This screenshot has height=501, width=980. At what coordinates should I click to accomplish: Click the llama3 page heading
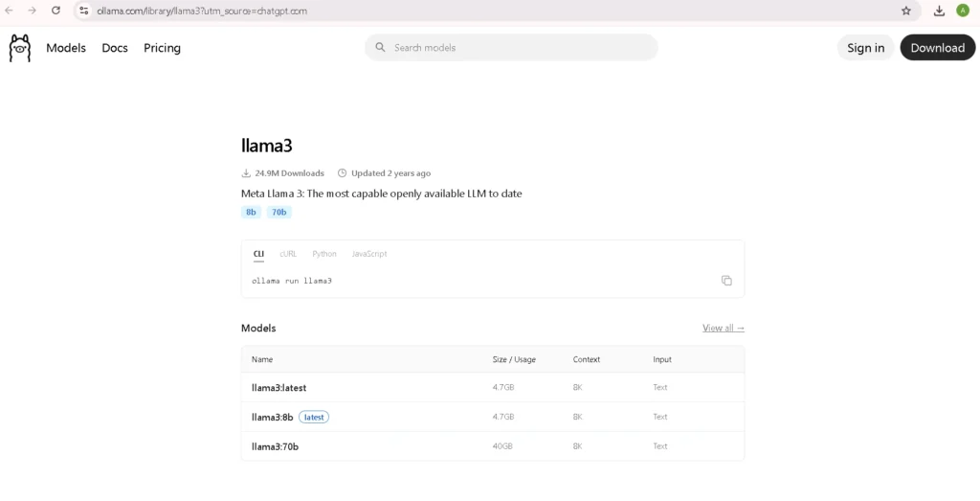(267, 146)
